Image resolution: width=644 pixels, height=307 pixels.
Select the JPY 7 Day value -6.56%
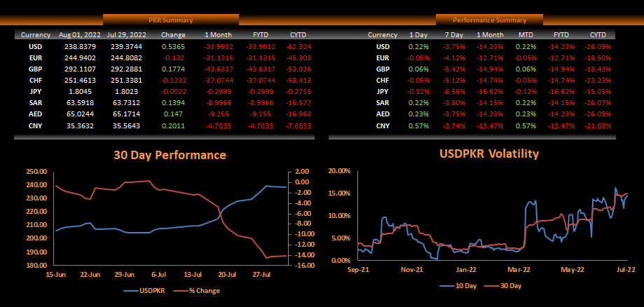453,92
